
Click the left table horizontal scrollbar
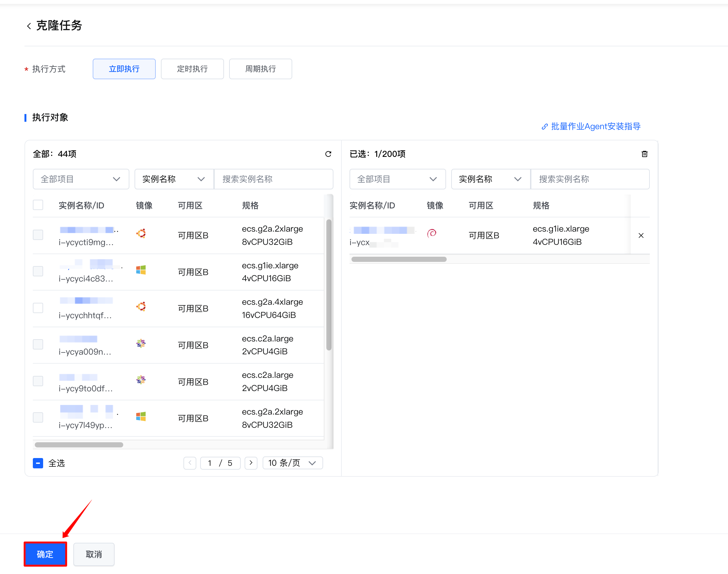79,445
